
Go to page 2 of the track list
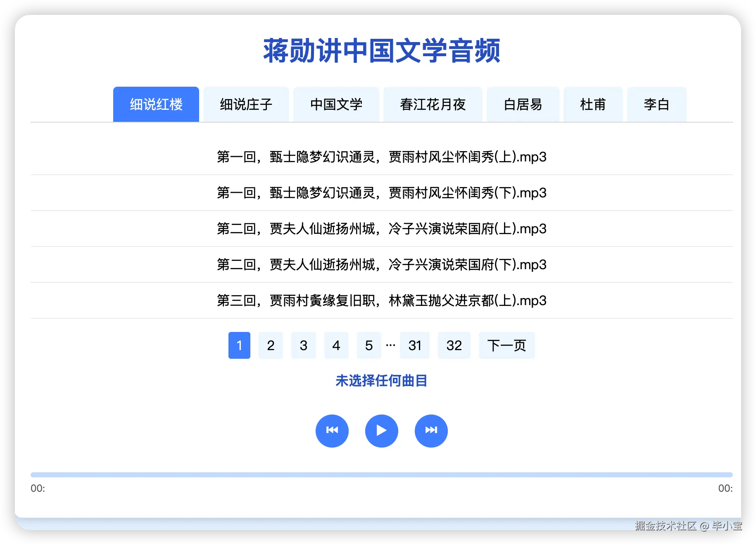271,346
